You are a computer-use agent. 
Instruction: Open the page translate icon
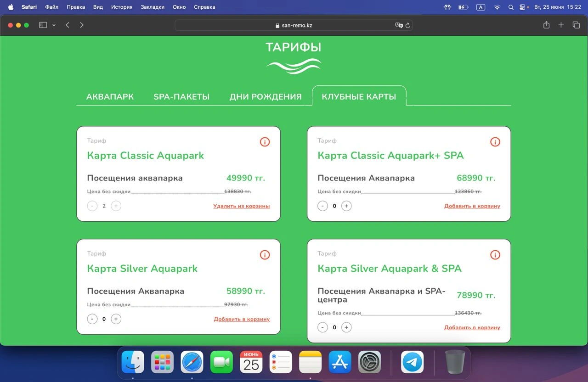coord(399,25)
